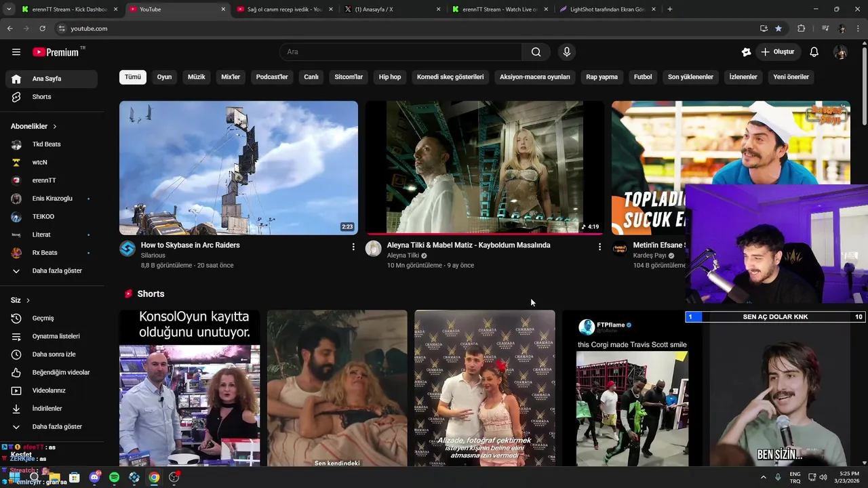Viewport: 868px width, 488px height.
Task: Select the Müzik filter chip
Action: coord(196,77)
